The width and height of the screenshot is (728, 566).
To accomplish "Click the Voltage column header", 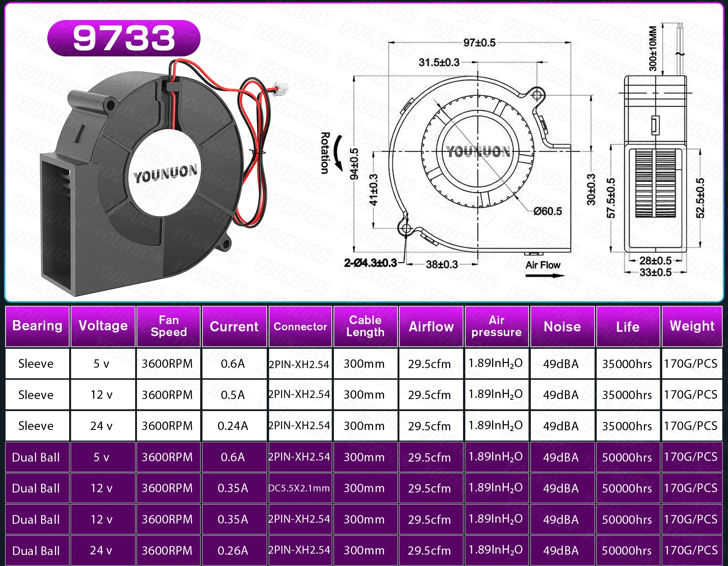I will [x=103, y=326].
